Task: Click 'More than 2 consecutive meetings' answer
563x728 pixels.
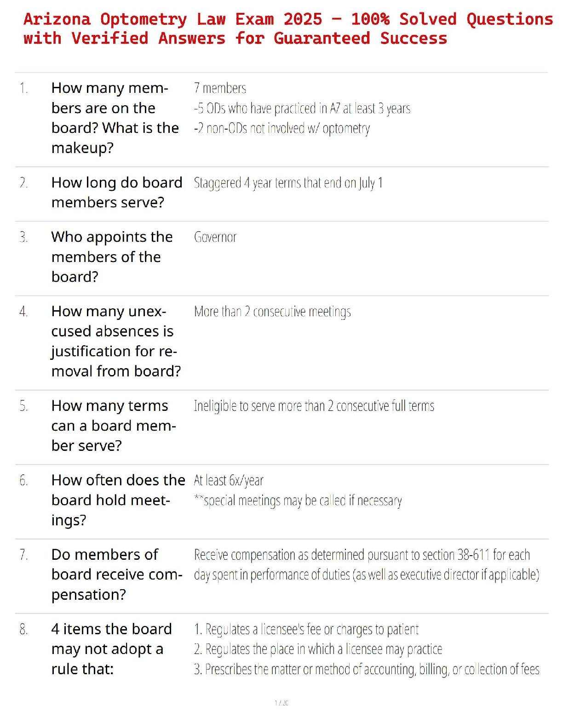Action: pyautogui.click(x=272, y=312)
